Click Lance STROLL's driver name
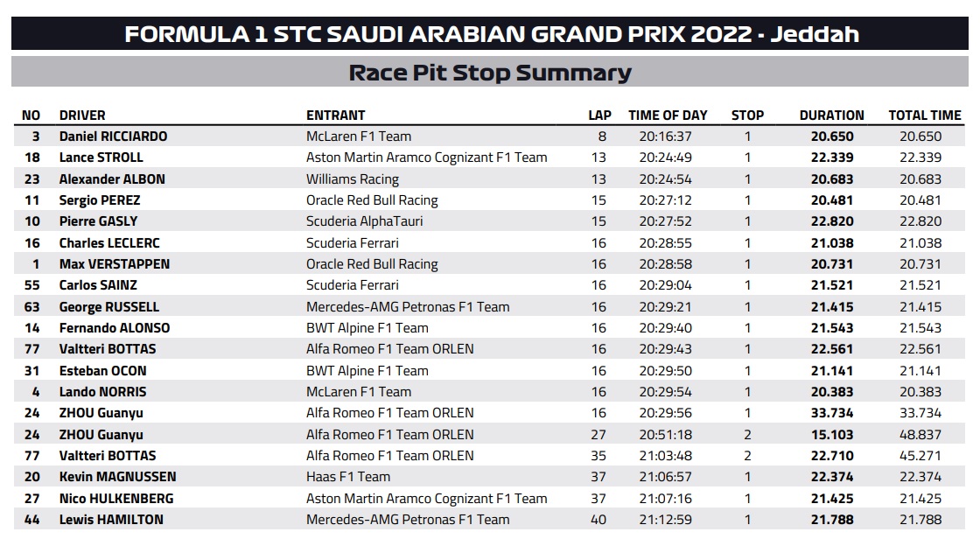 click(101, 157)
